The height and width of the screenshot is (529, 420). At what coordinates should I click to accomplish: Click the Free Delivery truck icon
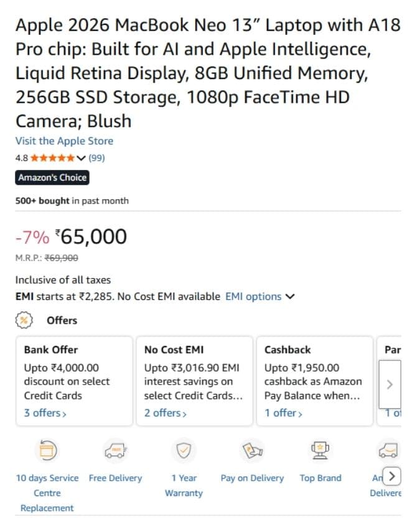click(115, 451)
